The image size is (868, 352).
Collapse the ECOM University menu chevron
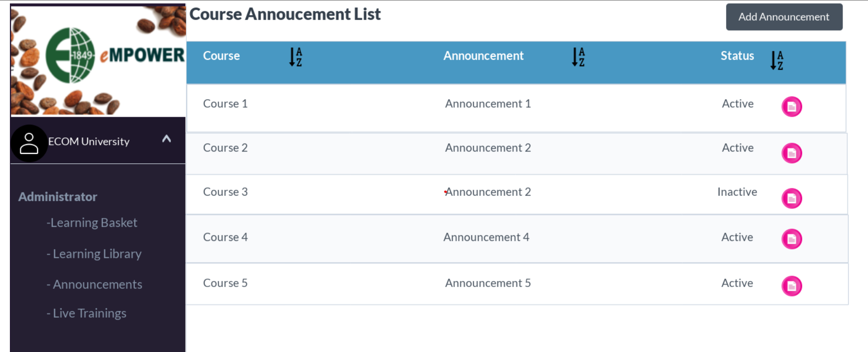[166, 139]
